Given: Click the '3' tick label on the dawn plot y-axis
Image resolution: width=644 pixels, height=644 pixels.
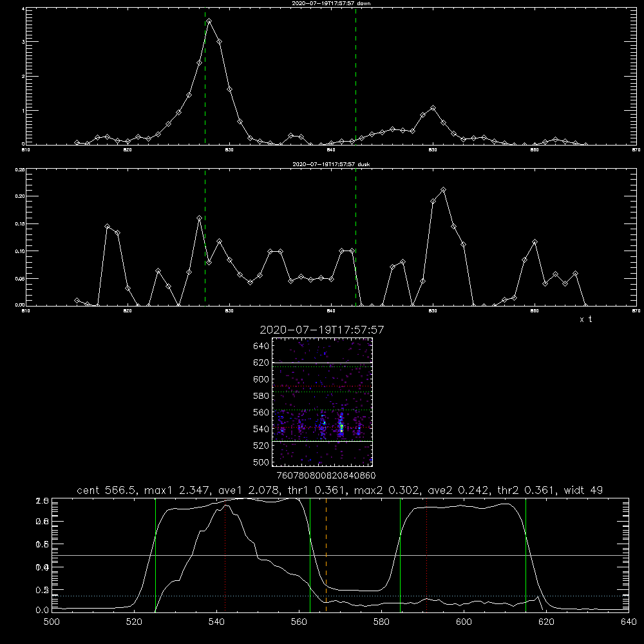Looking at the screenshot, I should coord(23,42).
